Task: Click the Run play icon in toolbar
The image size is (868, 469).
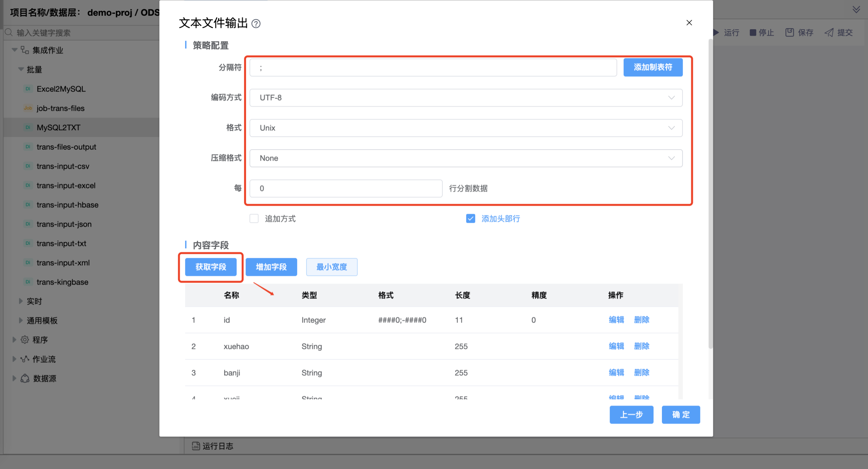Action: pos(716,33)
